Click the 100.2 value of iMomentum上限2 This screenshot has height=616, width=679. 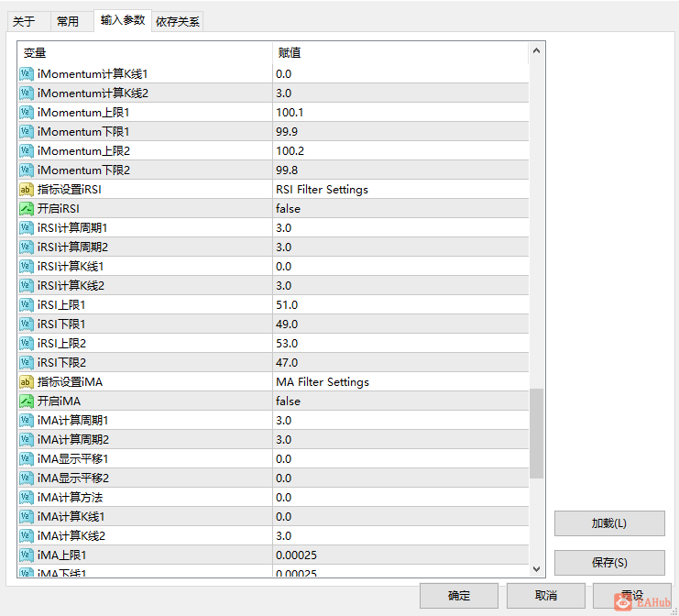pyautogui.click(x=290, y=150)
